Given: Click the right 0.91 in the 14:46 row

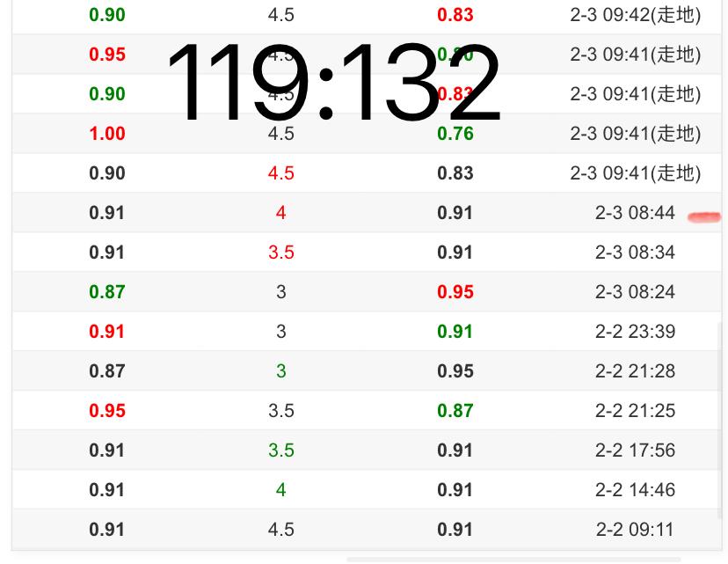Looking at the screenshot, I should pos(455,490).
